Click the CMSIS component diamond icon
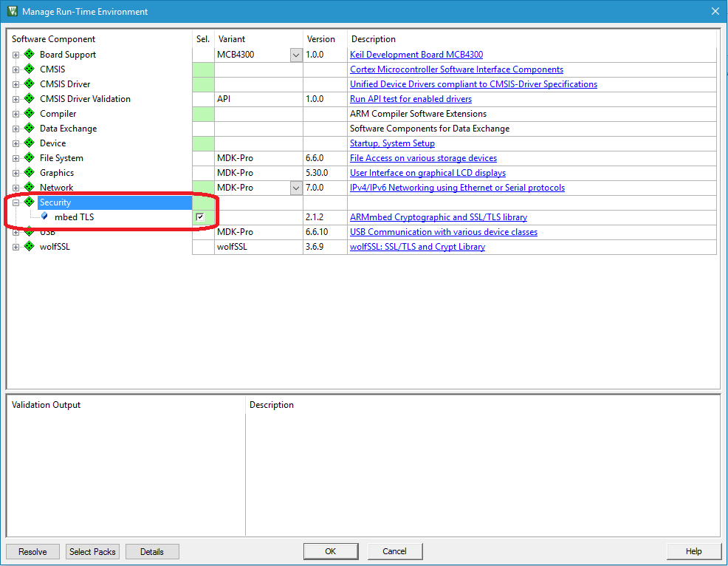Image resolution: width=728 pixels, height=566 pixels. (29, 69)
